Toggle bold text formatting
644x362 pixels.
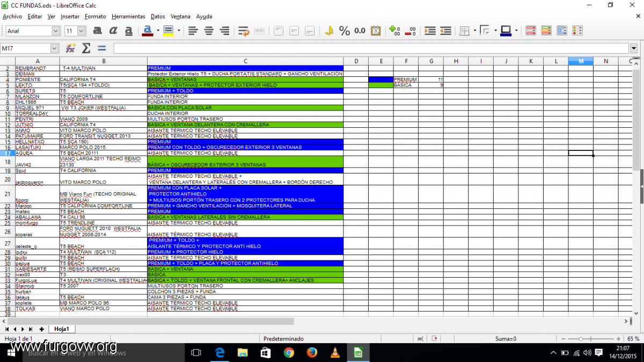point(98,31)
